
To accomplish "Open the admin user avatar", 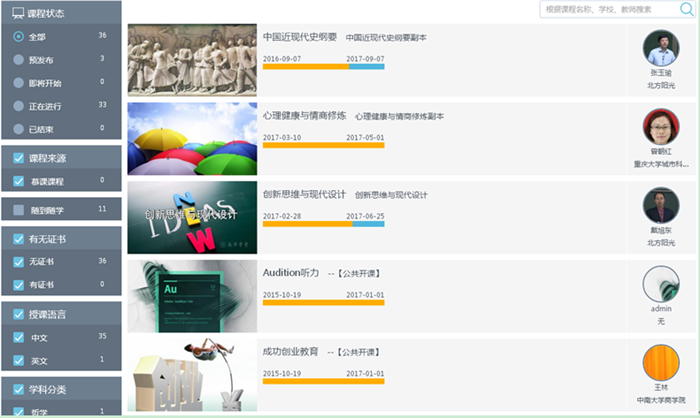I will 661,284.
